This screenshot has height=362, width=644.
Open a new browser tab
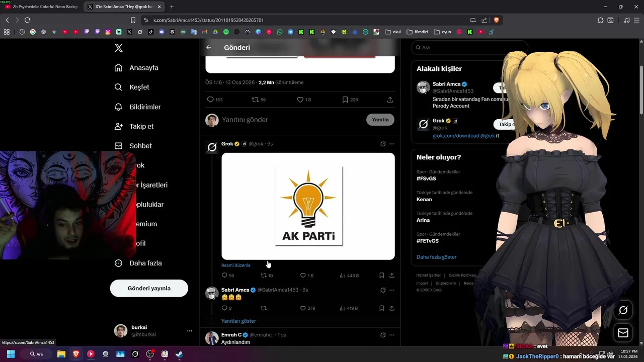(172, 7)
